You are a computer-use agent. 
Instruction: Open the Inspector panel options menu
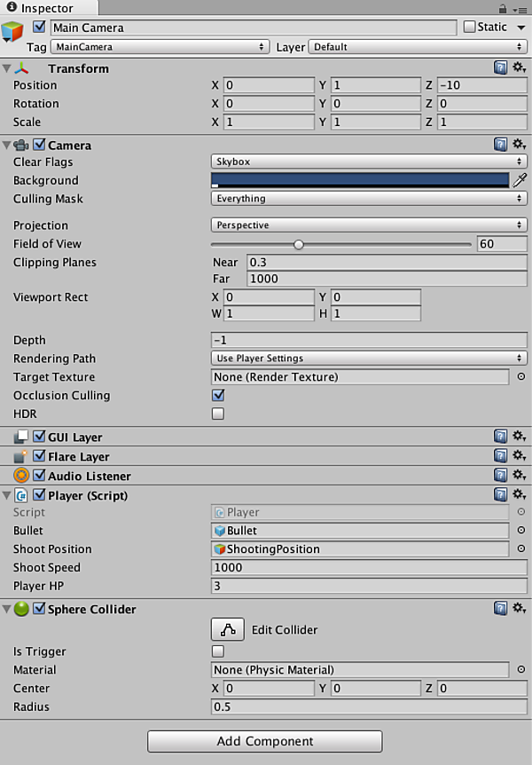tap(520, 9)
